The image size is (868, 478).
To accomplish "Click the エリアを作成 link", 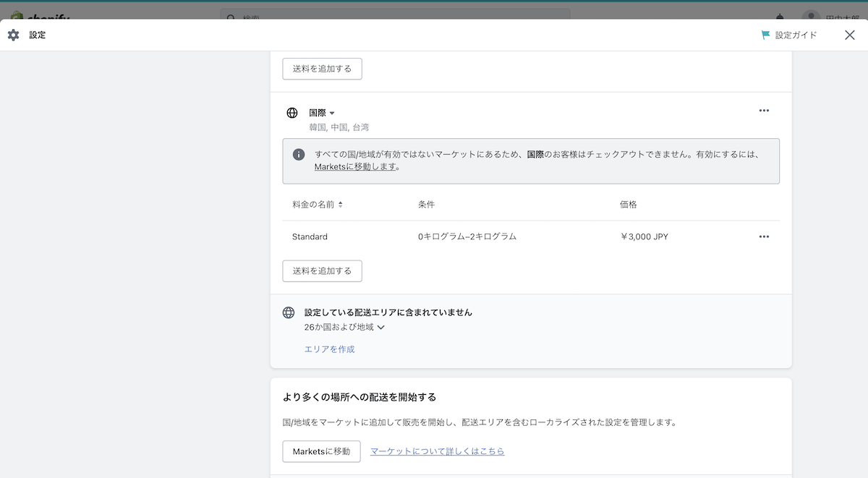I will pos(330,349).
